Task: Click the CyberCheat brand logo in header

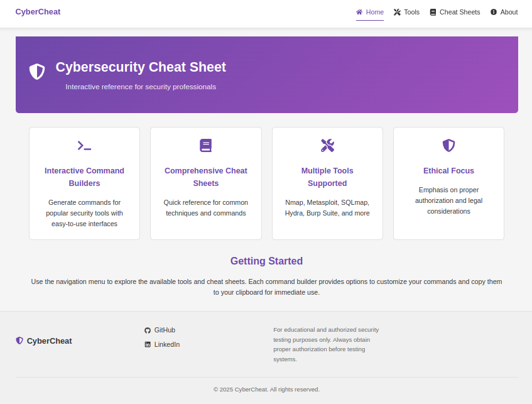Action: 38,11
